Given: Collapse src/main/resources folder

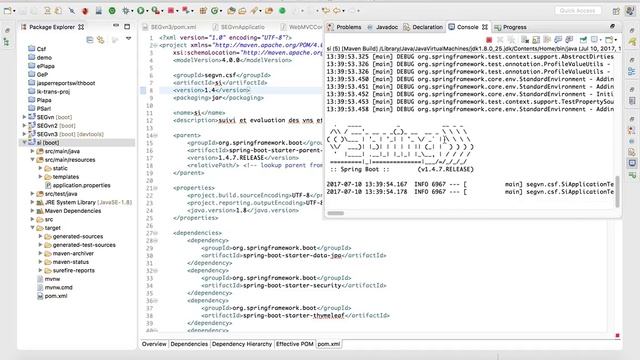Looking at the screenshot, I should point(32,160).
